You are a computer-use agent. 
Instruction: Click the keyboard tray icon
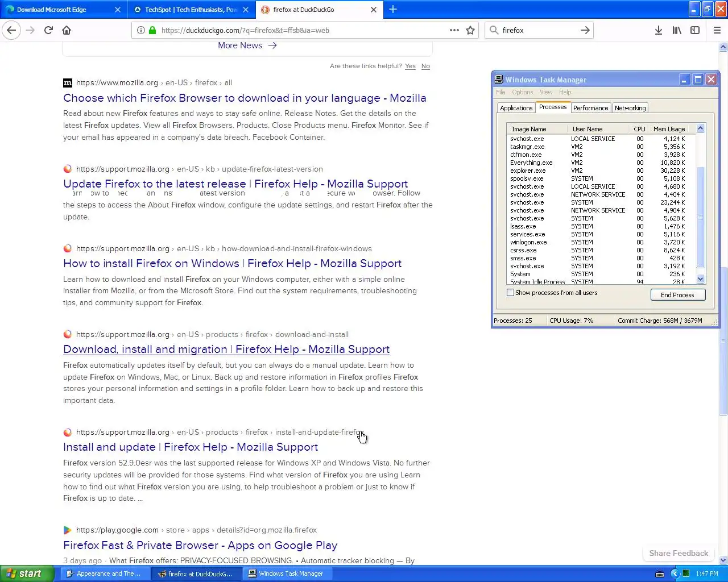[x=660, y=573]
